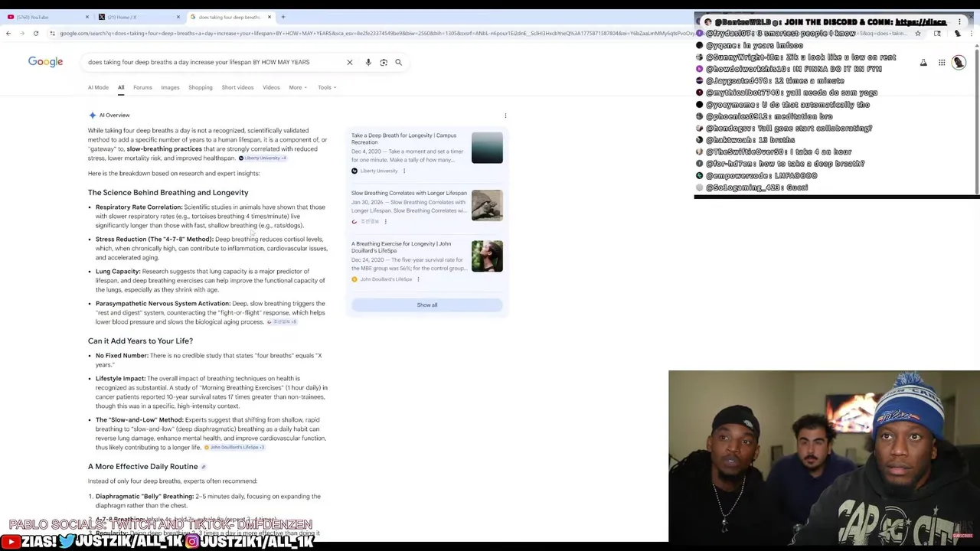The width and height of the screenshot is (980, 551).
Task: Click the AI Overview sparkle icon
Action: click(93, 115)
